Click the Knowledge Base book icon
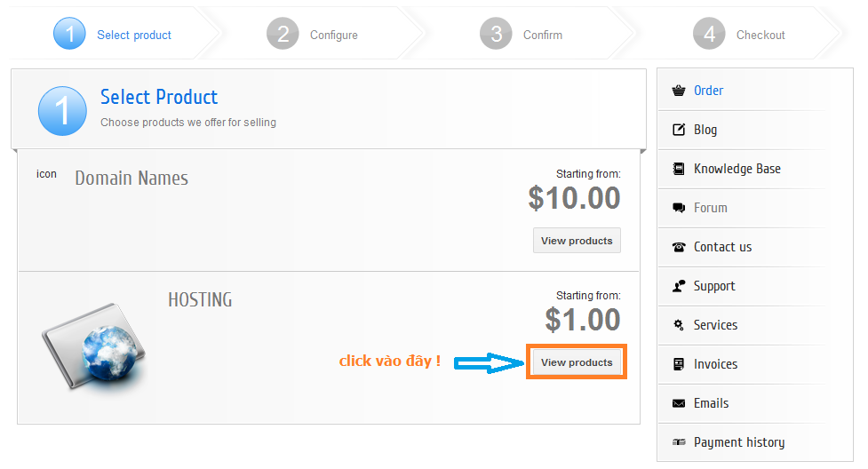The width and height of the screenshot is (868, 469). click(x=679, y=169)
